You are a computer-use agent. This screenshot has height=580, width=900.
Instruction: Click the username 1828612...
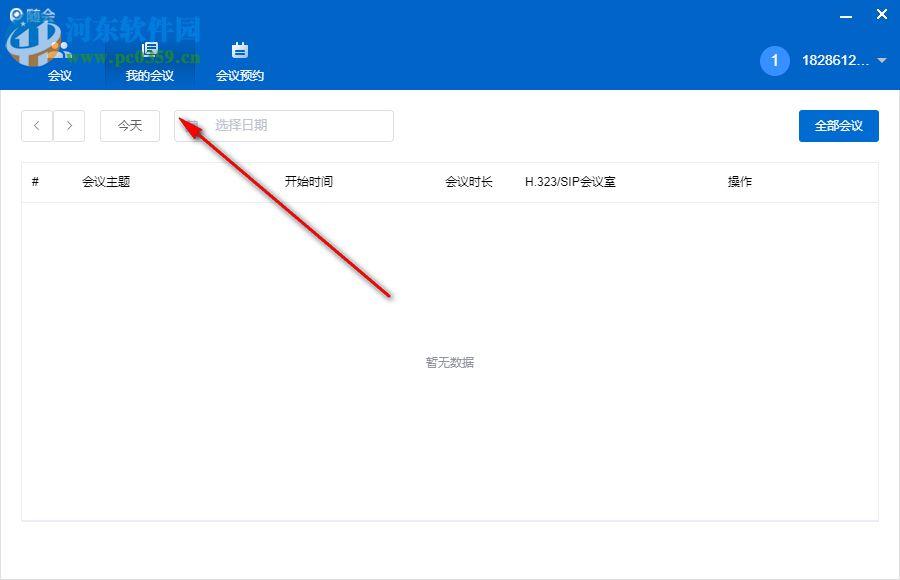point(835,60)
